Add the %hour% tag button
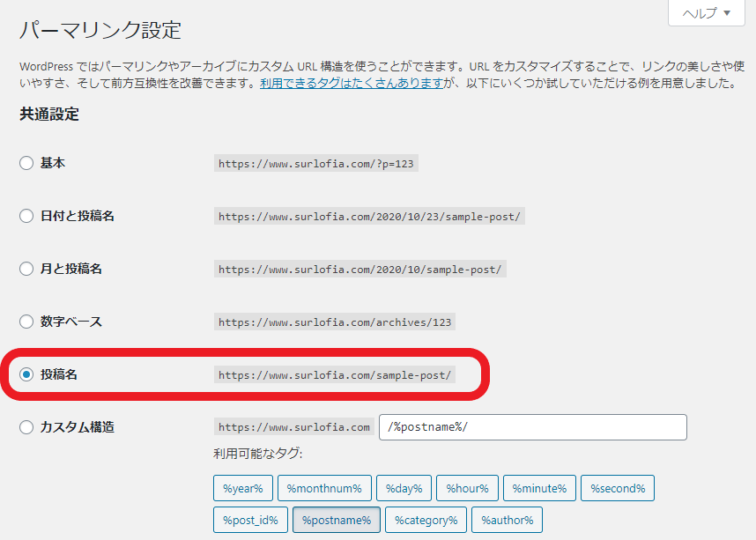This screenshot has height=540, width=756. [467, 488]
